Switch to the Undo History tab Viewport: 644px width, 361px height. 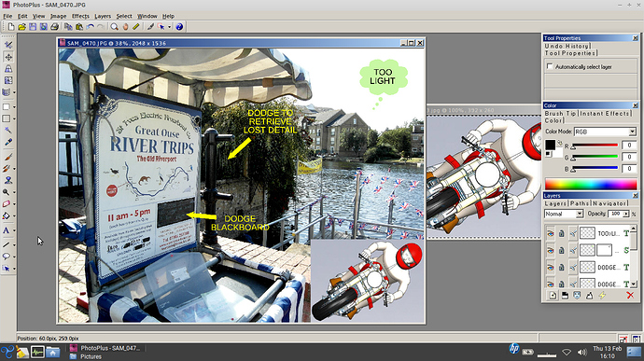567,46
